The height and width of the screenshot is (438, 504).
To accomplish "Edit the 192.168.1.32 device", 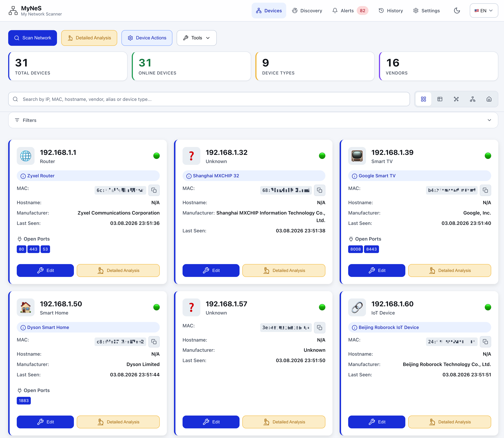I will coord(211,270).
